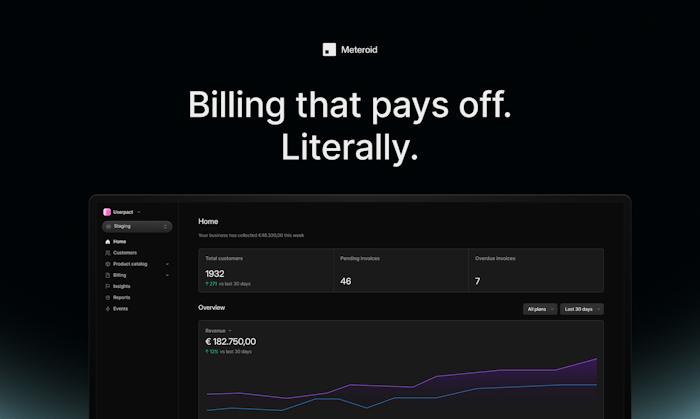
Task: Click the Total customers card
Action: 266,270
